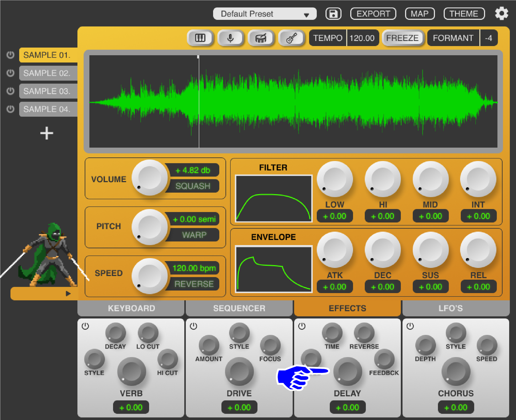This screenshot has height=420, width=516.
Task: Toggle power for SAMPLE 04
Action: [x=10, y=109]
